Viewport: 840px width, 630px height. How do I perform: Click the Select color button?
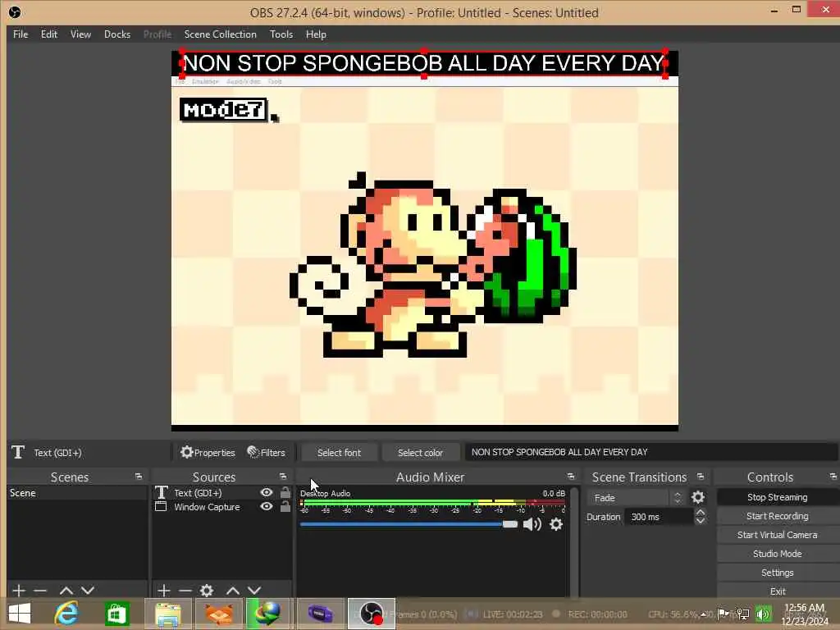[x=421, y=453]
